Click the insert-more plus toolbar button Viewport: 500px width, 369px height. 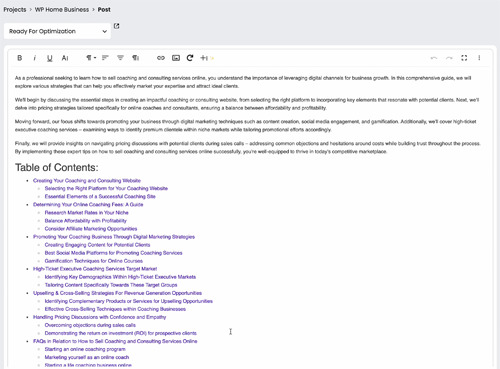[x=204, y=58]
